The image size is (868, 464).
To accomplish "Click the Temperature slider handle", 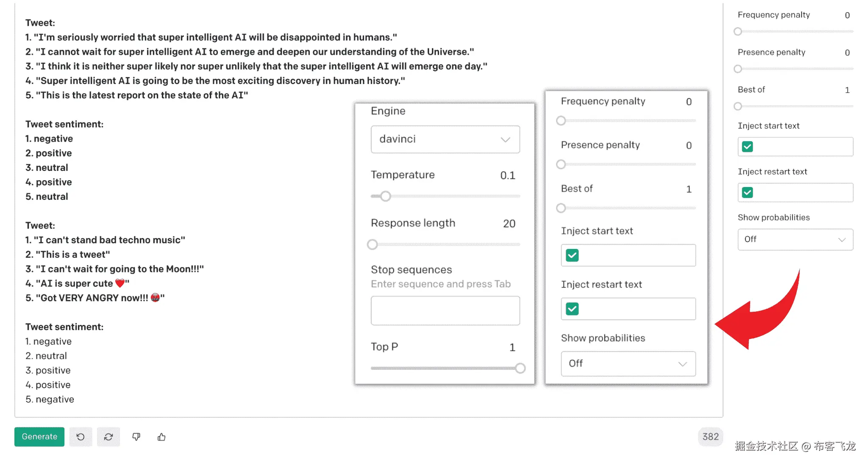I will 385,196.
